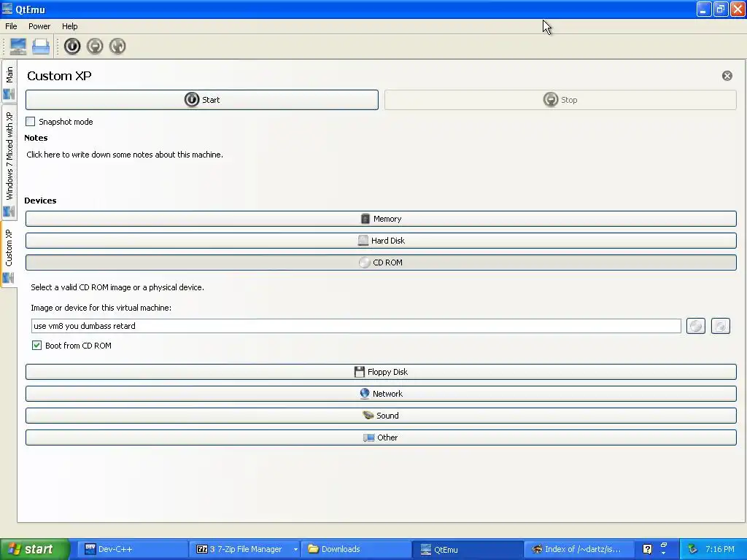This screenshot has height=560, width=747.
Task: Click 'Image or device for this virtual machine' label
Action: point(101,308)
